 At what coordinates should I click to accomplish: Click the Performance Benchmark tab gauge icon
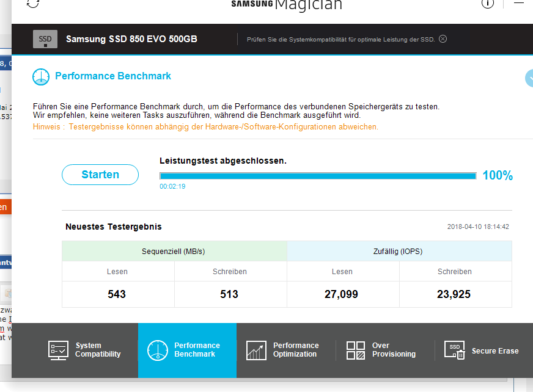[157, 350]
